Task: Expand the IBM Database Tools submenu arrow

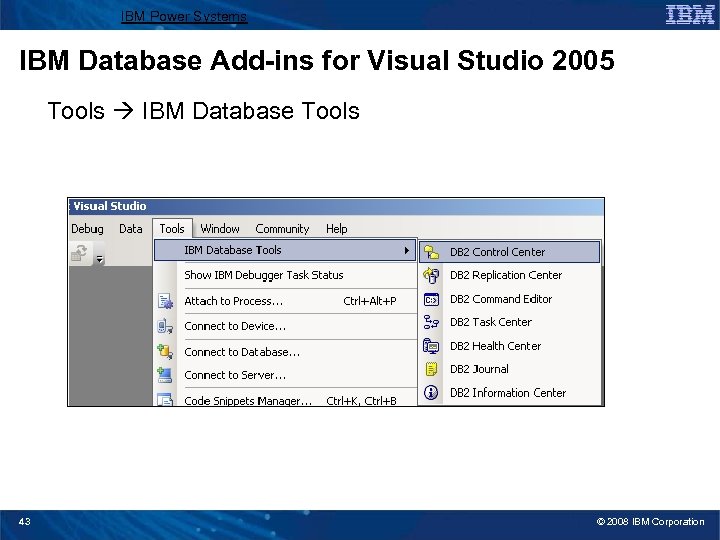Action: [x=406, y=250]
